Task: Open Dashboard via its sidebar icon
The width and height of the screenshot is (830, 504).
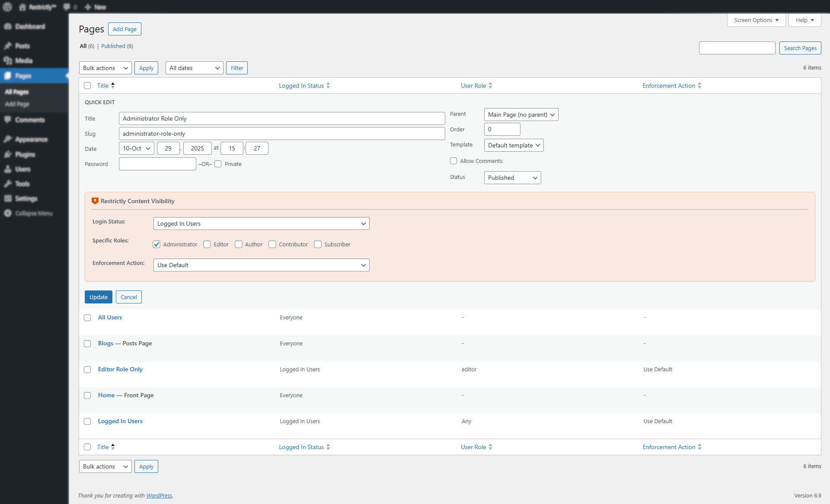Action: pos(8,26)
